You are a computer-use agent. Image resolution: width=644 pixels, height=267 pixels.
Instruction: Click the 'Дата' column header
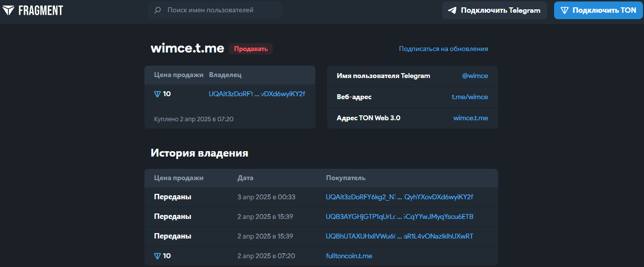[245, 178]
